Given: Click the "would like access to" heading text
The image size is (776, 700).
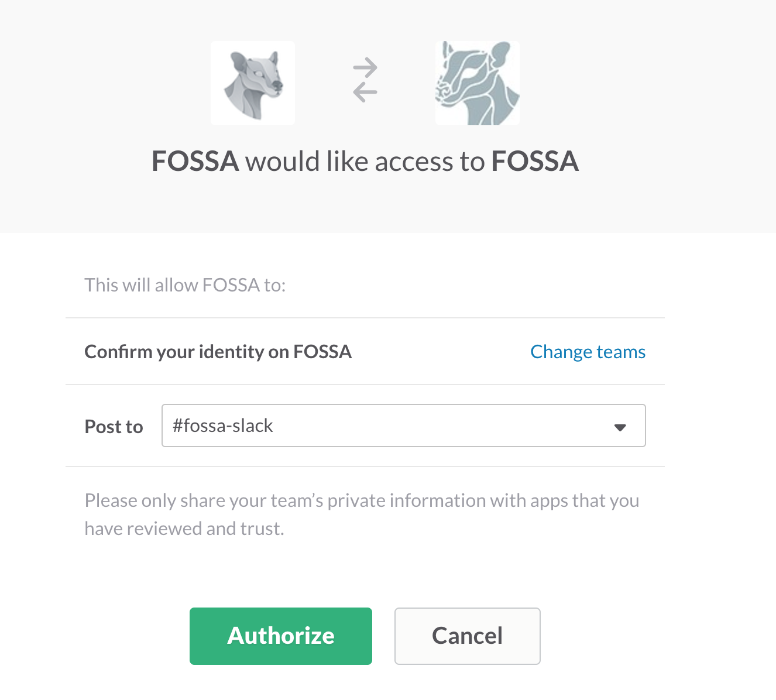Looking at the screenshot, I should tap(365, 162).
